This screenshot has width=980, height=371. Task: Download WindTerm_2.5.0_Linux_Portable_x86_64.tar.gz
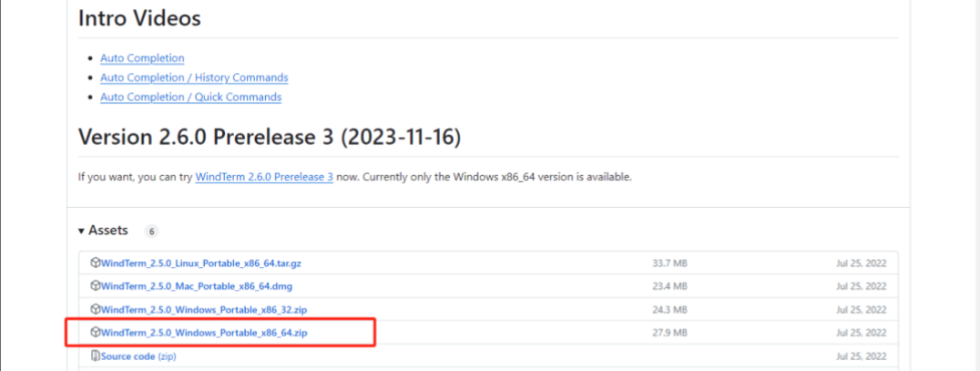[x=200, y=263]
